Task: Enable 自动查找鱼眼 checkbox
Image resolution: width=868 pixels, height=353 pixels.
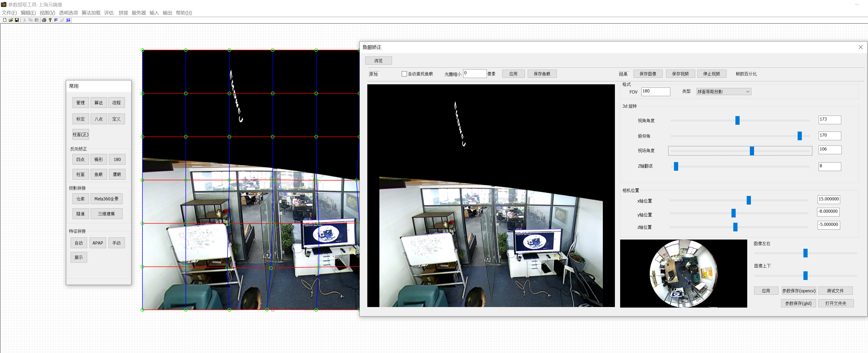Action: click(x=404, y=74)
